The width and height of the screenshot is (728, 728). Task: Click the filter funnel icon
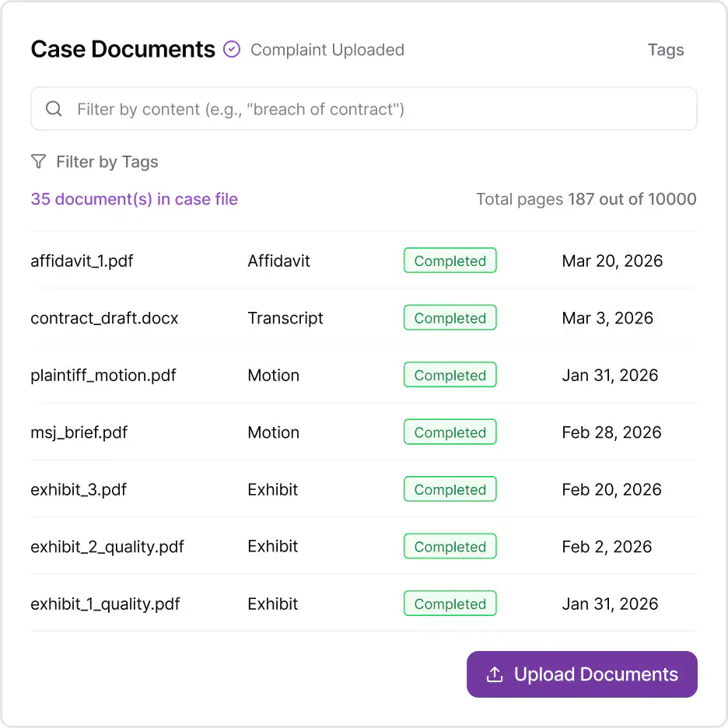click(38, 162)
